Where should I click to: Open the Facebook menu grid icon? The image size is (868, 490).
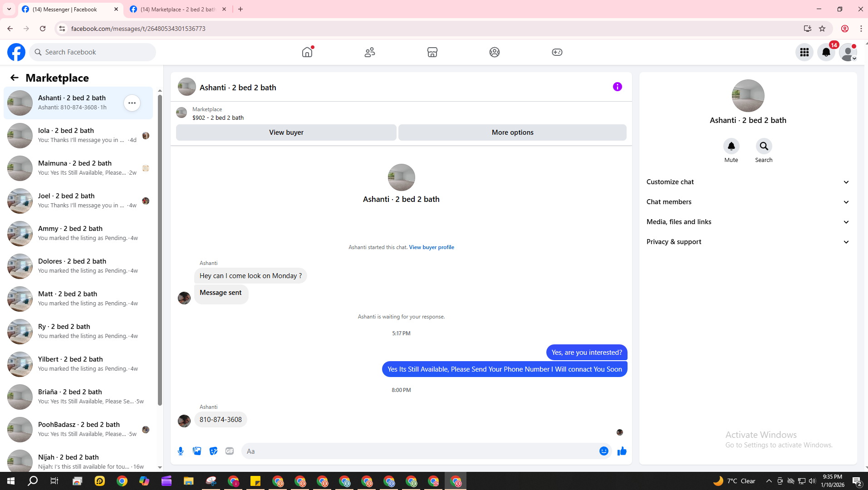804,52
